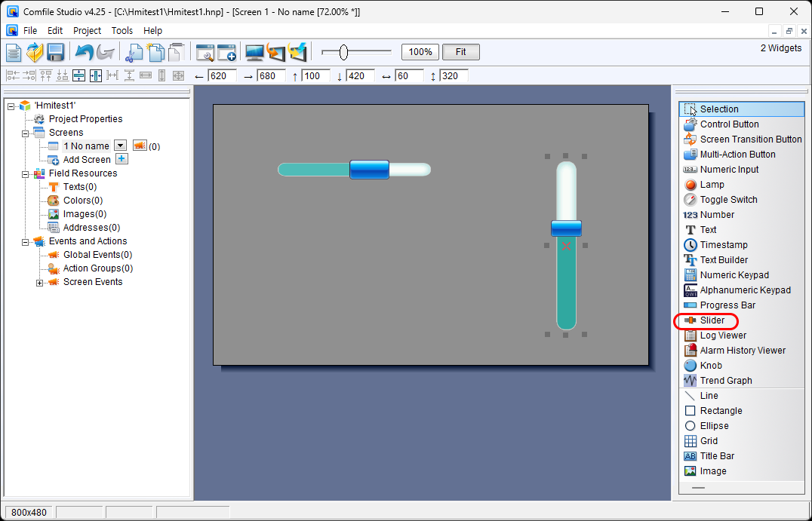Open the screen name dropdown arrow
Image resolution: width=812 pixels, height=521 pixels.
point(119,146)
